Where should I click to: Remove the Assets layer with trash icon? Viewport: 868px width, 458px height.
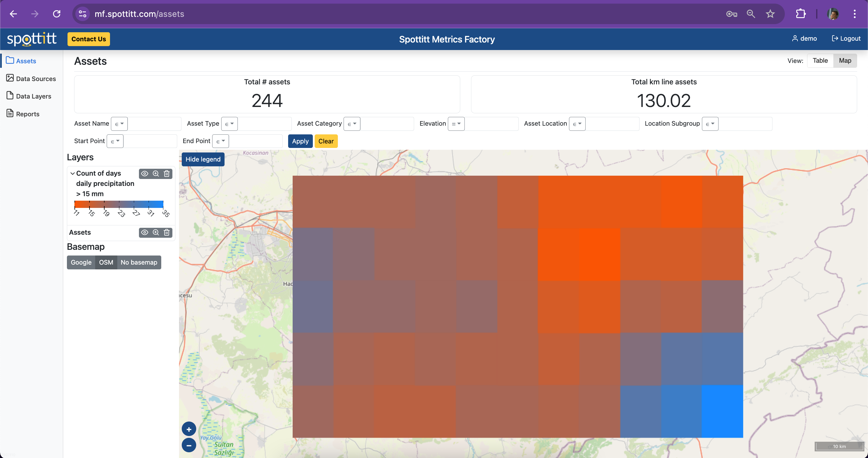pos(166,232)
